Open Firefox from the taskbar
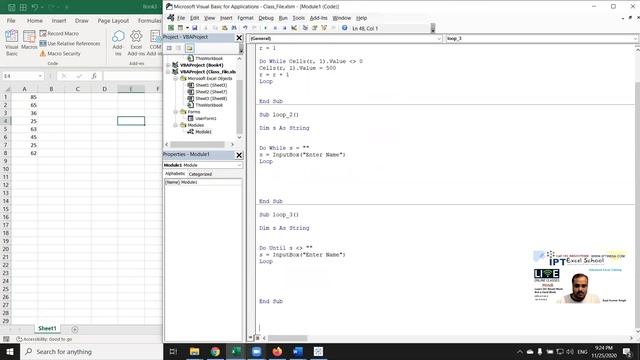Screen dimensions: 640x360 (277, 351)
